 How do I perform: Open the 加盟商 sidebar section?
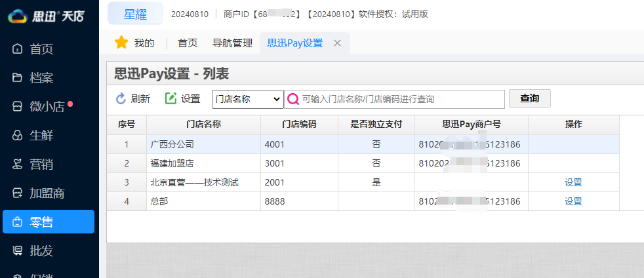point(49,193)
